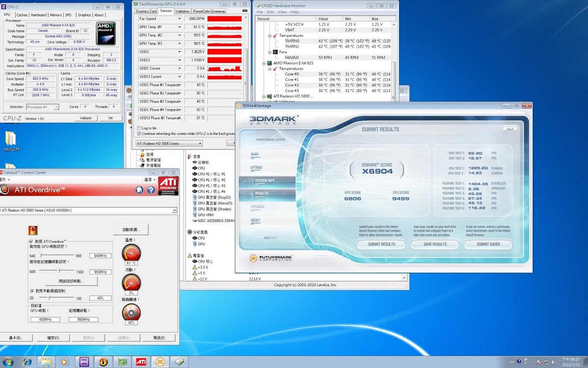588x368 pixels.
Task: Switch to GPU-Z via the graphics card taskbar icon
Action: coord(122,362)
